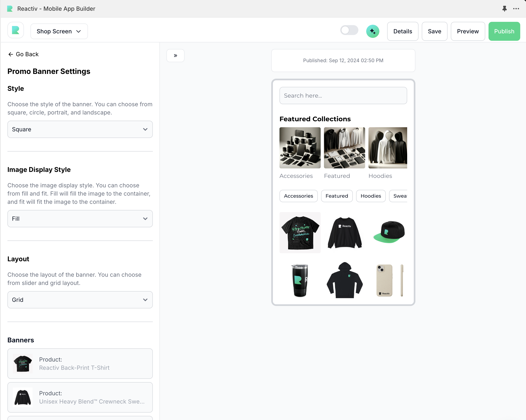Click the AI sparkle assistant icon
Screen dimensions: 526x420
point(372,31)
